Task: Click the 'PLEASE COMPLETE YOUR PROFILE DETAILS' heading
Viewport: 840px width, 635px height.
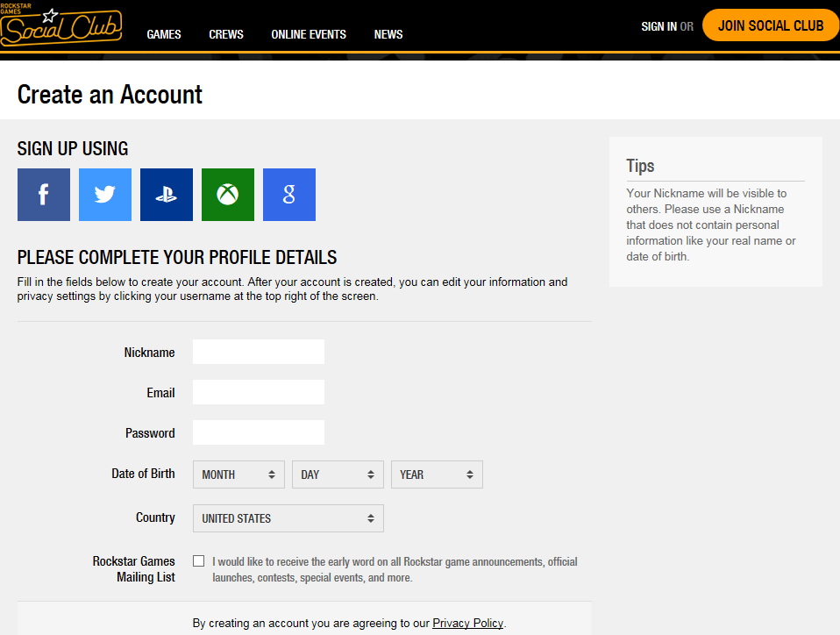Action: (x=177, y=257)
